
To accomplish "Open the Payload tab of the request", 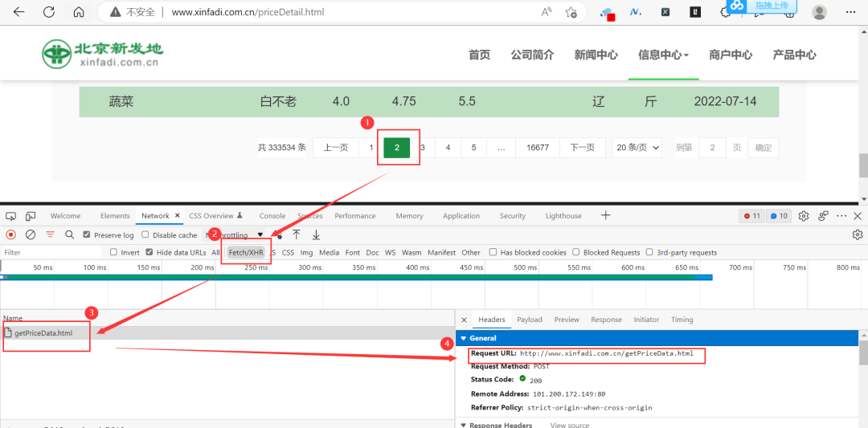I will pyautogui.click(x=529, y=320).
